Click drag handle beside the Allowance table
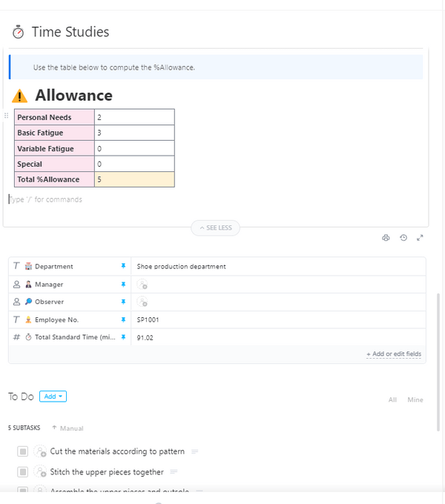Image resolution: width=445 pixels, height=504 pixels. 7,116
